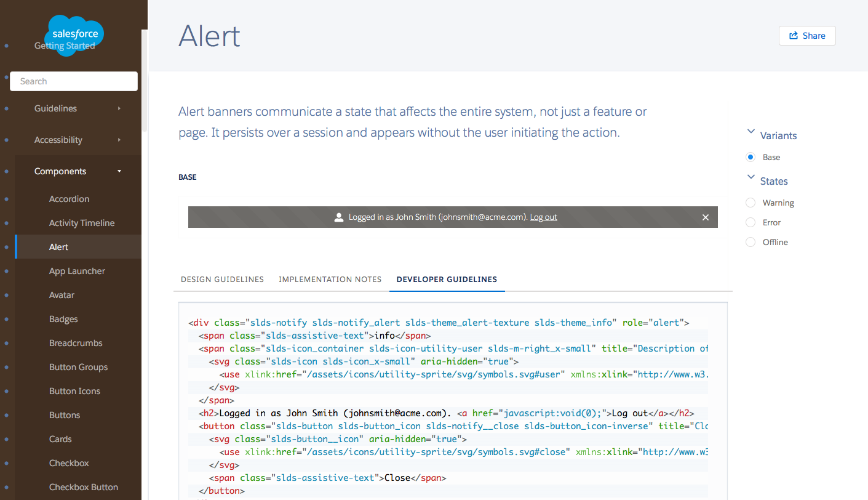Open Getting Started in sidebar
This screenshot has width=868, height=500.
pos(65,46)
